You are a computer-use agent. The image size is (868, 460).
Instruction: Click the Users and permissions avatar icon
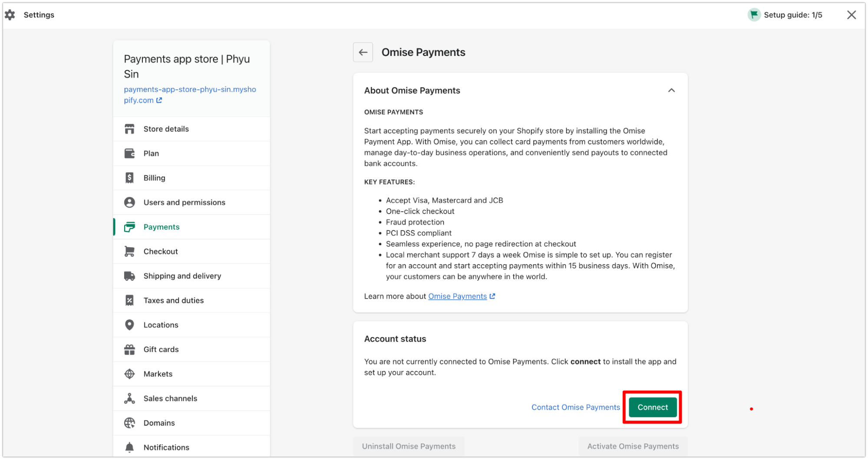[x=129, y=202]
